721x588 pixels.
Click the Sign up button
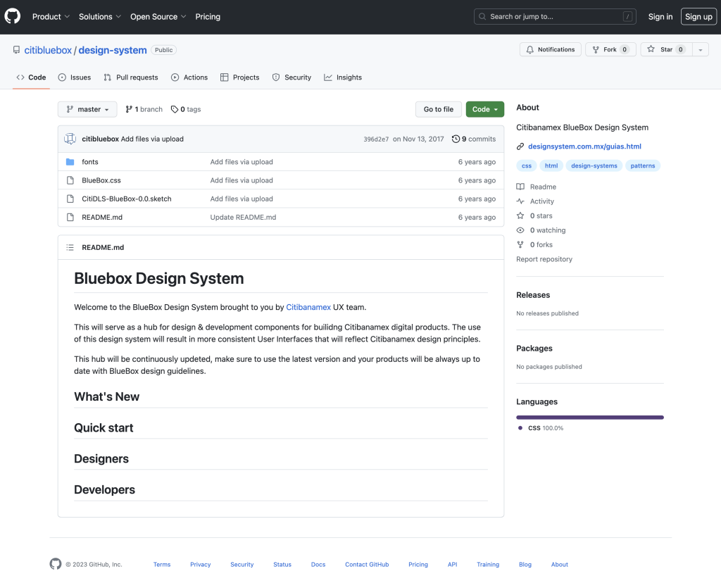[698, 17]
